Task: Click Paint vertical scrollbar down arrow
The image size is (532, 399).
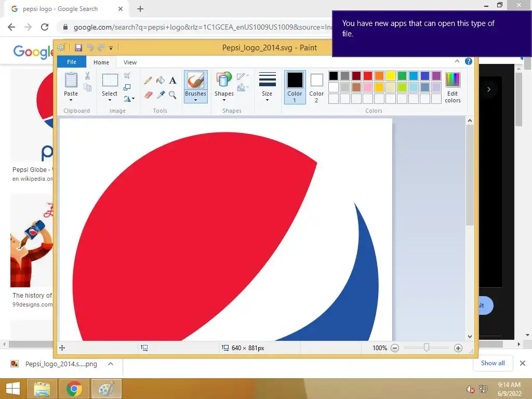Action: pyautogui.click(x=470, y=337)
